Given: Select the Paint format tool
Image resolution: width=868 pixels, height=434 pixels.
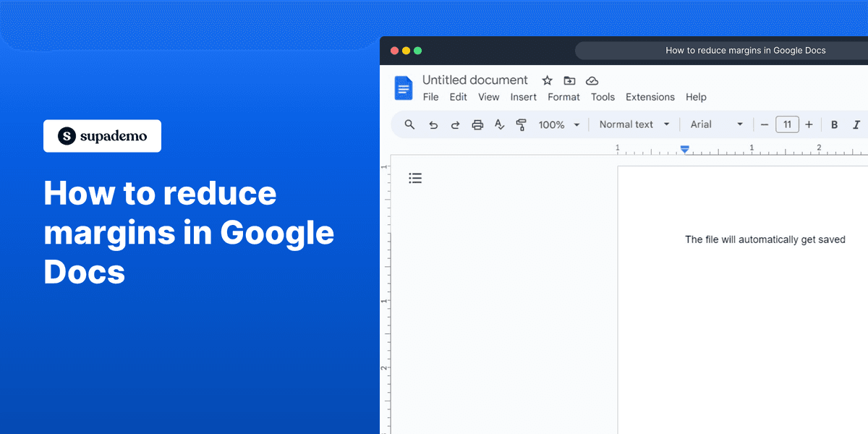Looking at the screenshot, I should pos(522,124).
